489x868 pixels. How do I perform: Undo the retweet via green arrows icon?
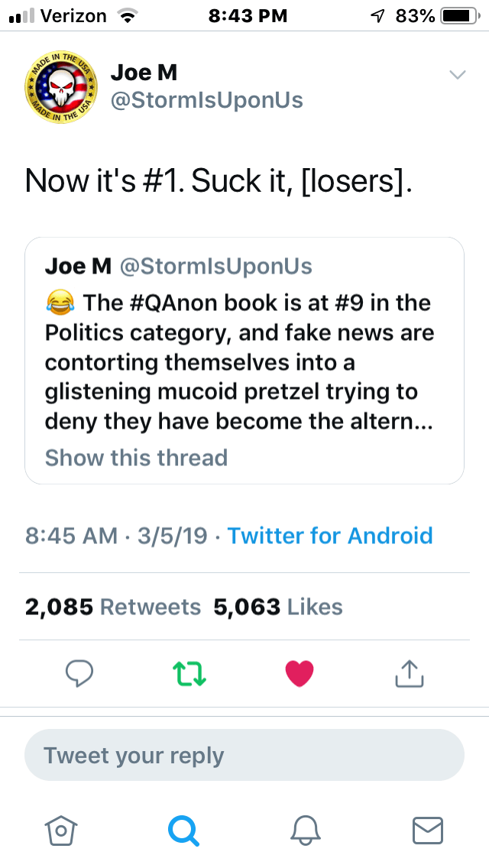click(x=187, y=673)
